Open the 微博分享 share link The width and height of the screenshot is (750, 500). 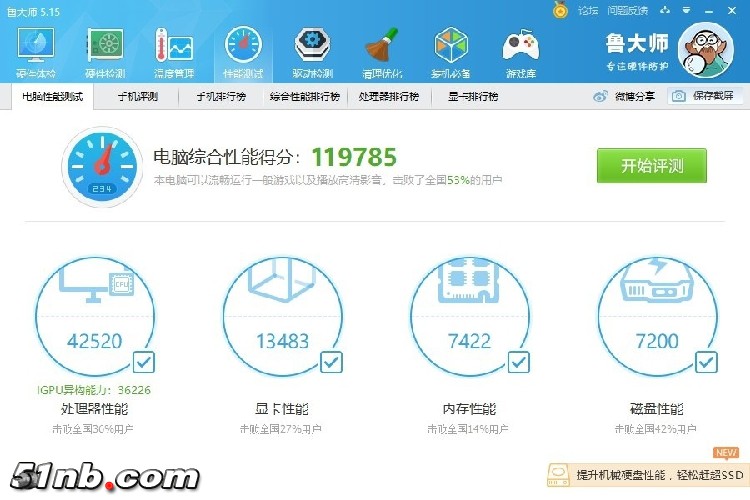[x=625, y=96]
